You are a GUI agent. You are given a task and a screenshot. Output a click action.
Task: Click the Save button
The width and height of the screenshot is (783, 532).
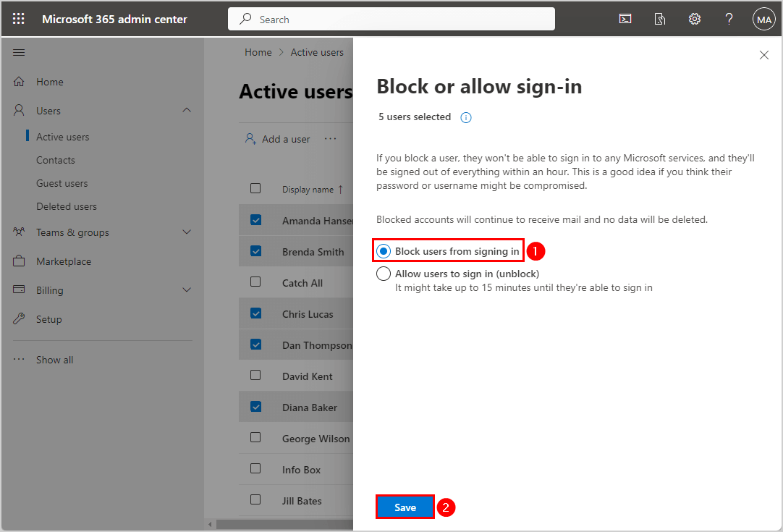tap(405, 507)
